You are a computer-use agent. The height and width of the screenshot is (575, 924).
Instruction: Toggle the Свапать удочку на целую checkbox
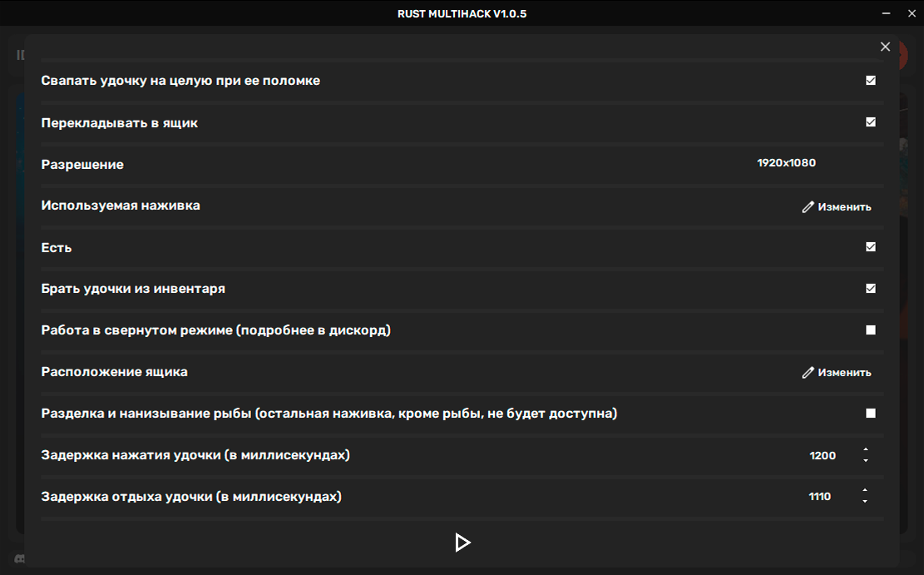[871, 81]
